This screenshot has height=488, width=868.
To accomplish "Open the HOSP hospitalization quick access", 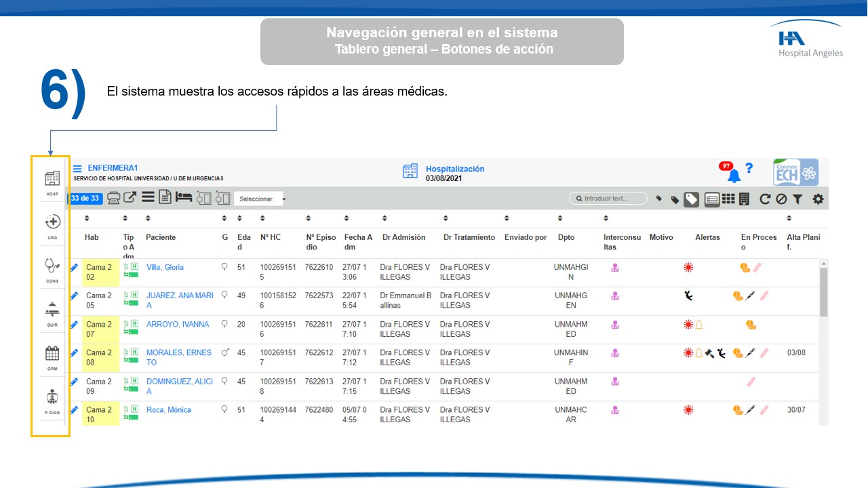I will pos(52,179).
